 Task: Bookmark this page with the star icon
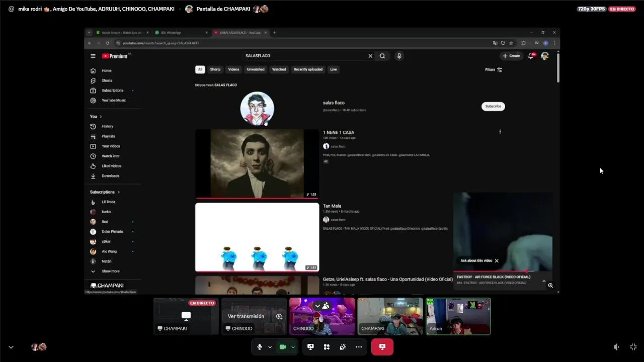click(511, 43)
